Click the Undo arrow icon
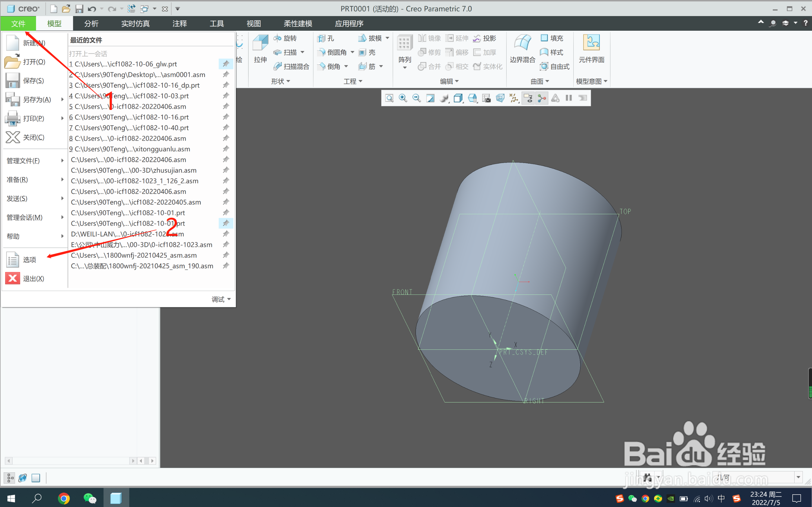Screen dimensions: 812x507 click(x=92, y=9)
